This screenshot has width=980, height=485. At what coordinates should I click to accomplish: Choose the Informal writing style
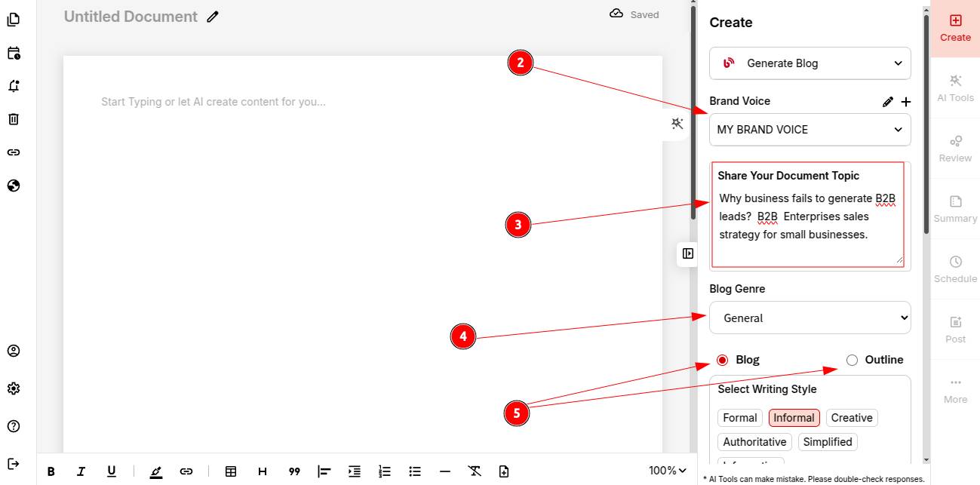794,418
